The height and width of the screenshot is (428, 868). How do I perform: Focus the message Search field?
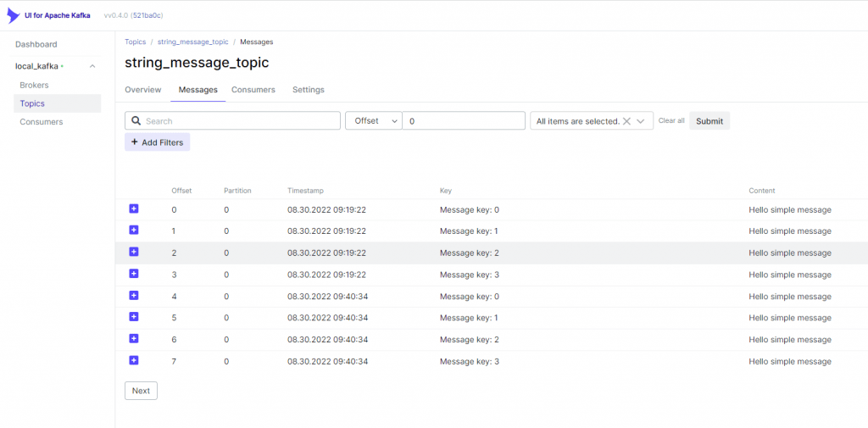coord(232,120)
